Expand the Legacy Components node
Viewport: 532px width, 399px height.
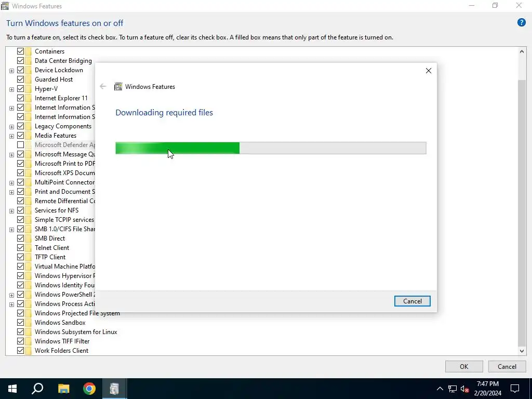coord(11,127)
